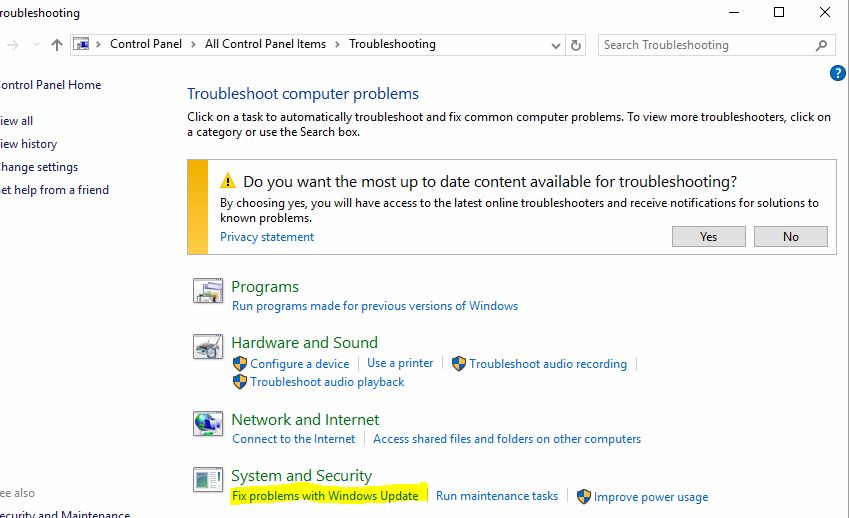Launch Troubleshoot audio playback
849x518 pixels.
coord(327,382)
